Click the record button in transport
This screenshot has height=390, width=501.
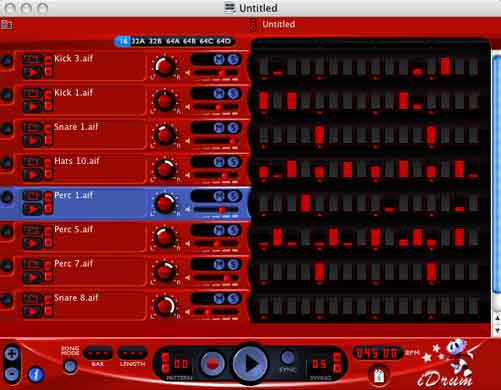(213, 364)
